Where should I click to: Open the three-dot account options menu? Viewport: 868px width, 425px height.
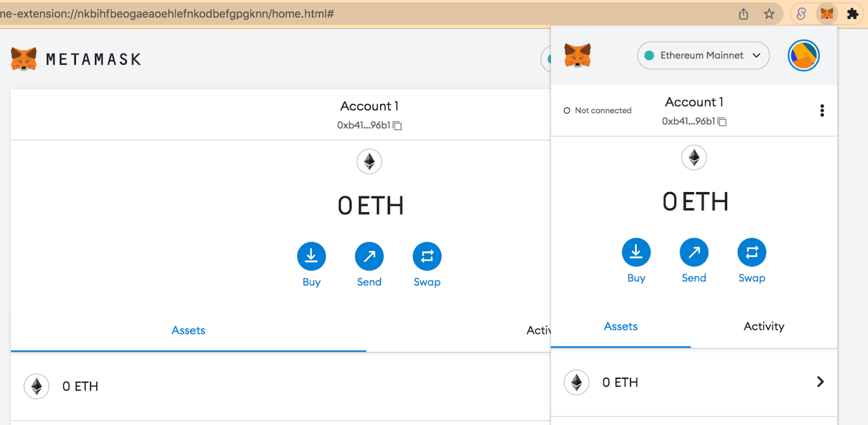click(822, 111)
